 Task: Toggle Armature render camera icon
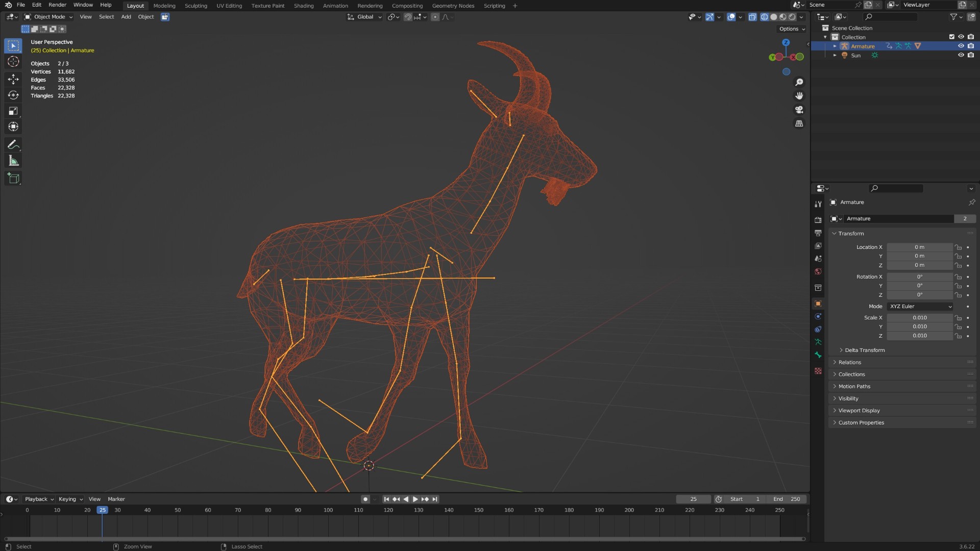[970, 46]
